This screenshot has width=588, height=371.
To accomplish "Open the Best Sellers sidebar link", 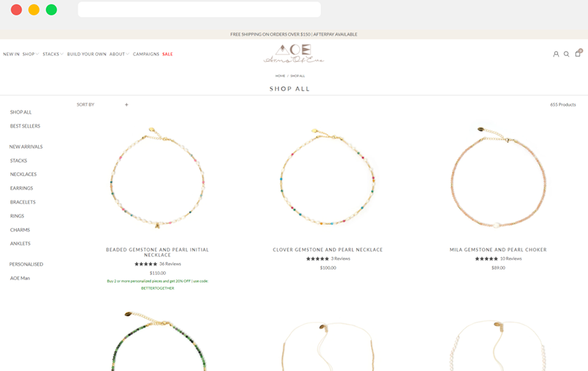I will click(25, 126).
